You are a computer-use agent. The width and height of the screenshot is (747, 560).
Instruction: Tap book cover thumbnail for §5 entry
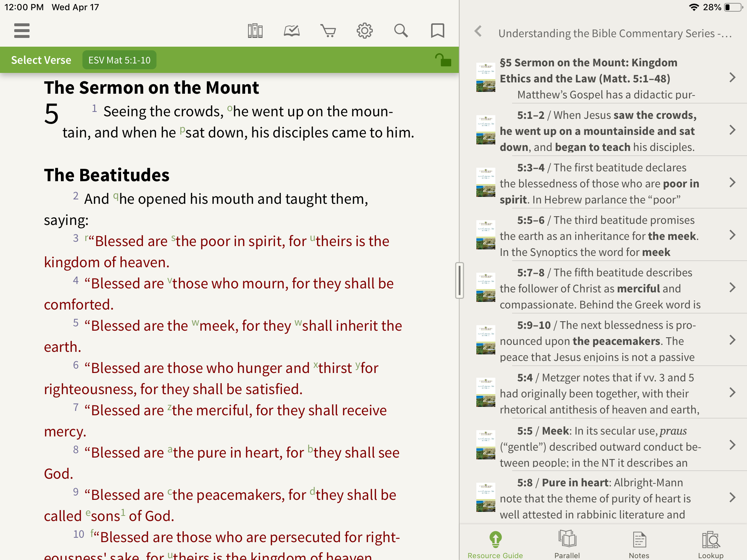pos(485,77)
